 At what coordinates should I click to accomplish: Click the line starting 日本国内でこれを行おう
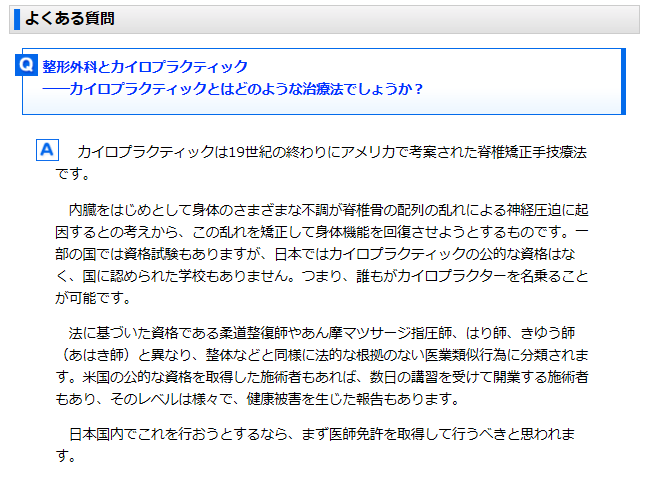coord(322,434)
